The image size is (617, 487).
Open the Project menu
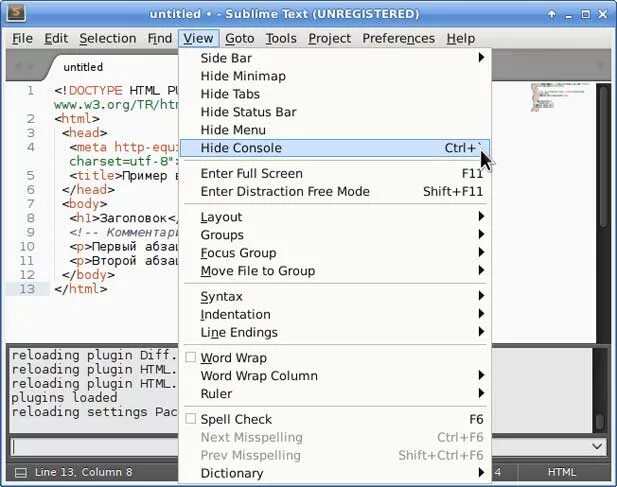click(329, 39)
